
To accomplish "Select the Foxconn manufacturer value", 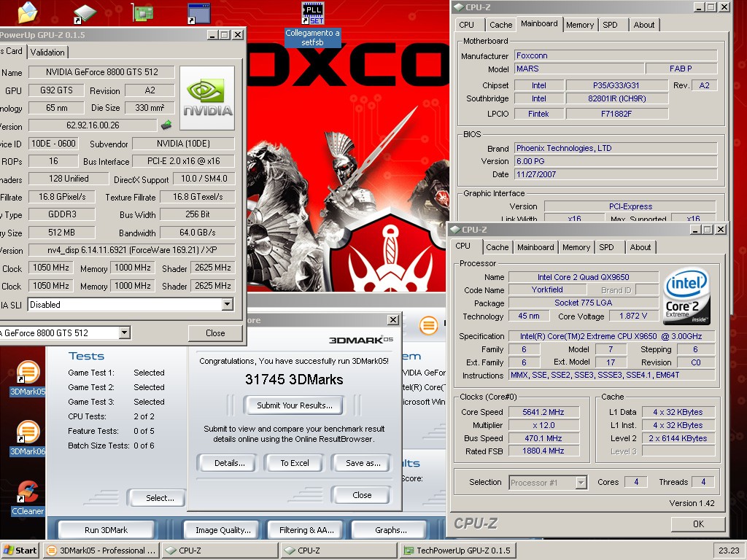I will tap(616, 55).
